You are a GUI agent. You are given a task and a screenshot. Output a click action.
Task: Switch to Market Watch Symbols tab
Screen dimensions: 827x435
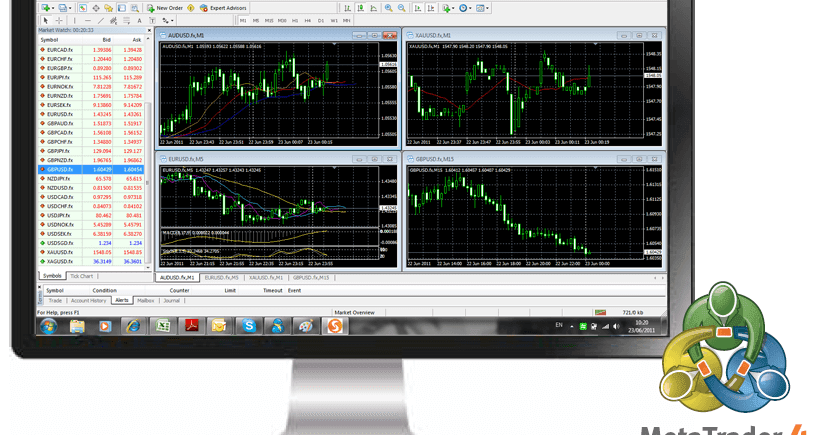[52, 276]
